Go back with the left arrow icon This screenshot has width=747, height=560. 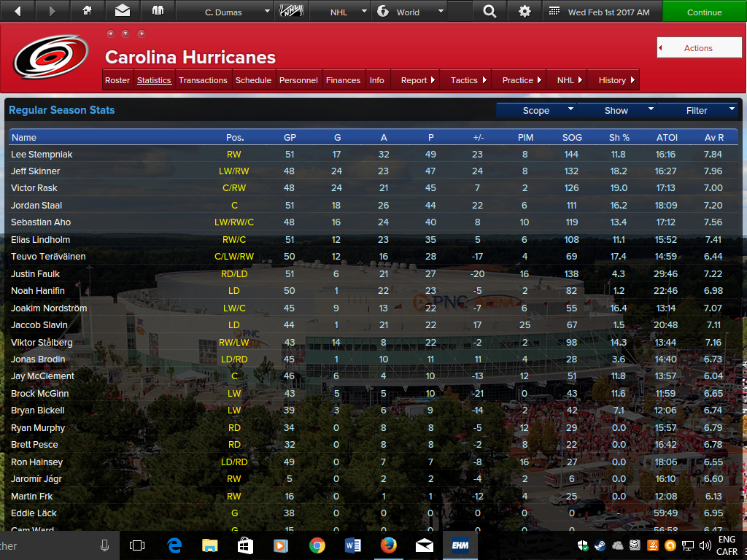18,11
